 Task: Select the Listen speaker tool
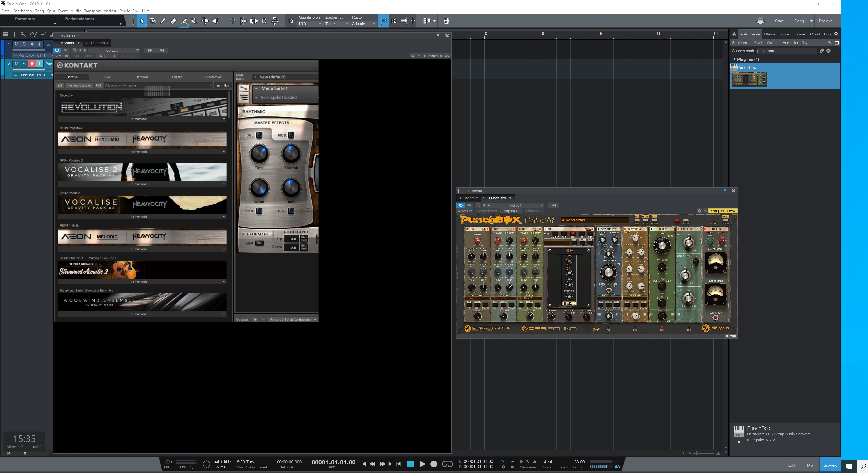pyautogui.click(x=216, y=21)
